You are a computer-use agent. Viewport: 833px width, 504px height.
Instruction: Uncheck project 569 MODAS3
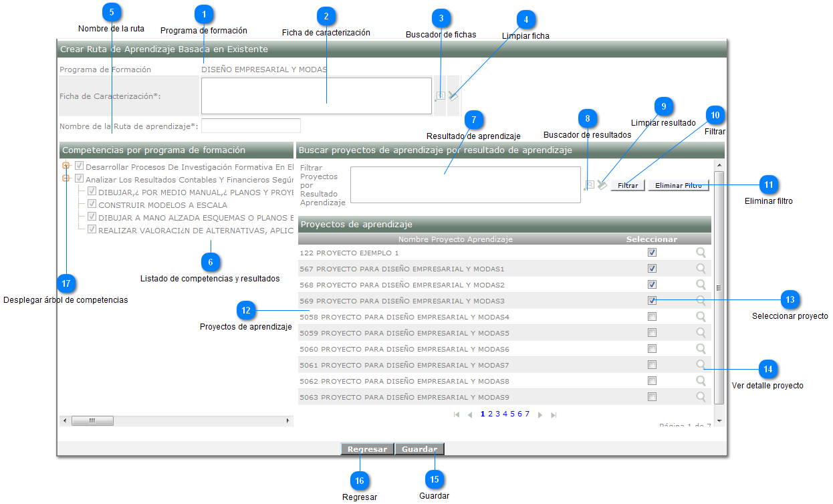click(x=652, y=301)
